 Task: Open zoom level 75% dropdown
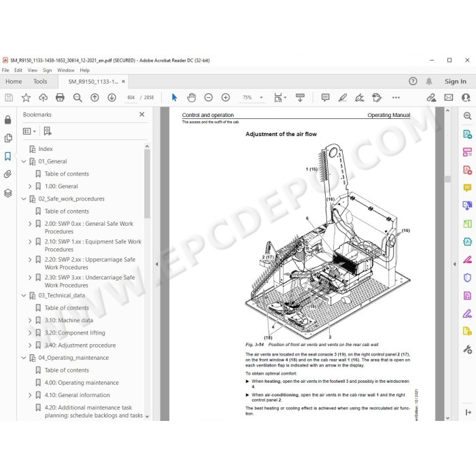pos(261,97)
